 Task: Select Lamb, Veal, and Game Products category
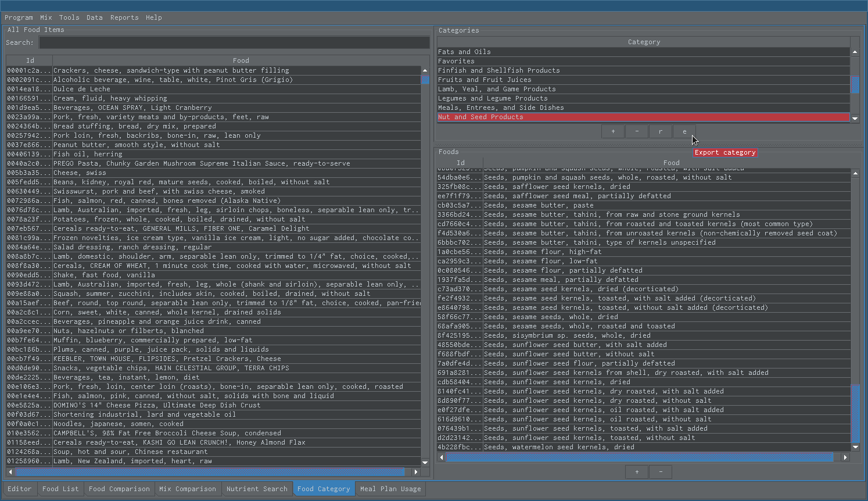[x=644, y=89]
